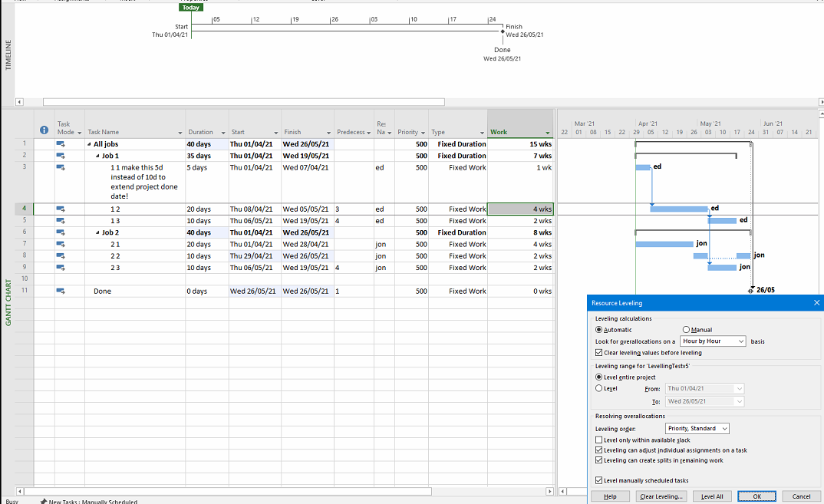This screenshot has height=504, width=824.
Task: Select Level entire project option
Action: (598, 377)
